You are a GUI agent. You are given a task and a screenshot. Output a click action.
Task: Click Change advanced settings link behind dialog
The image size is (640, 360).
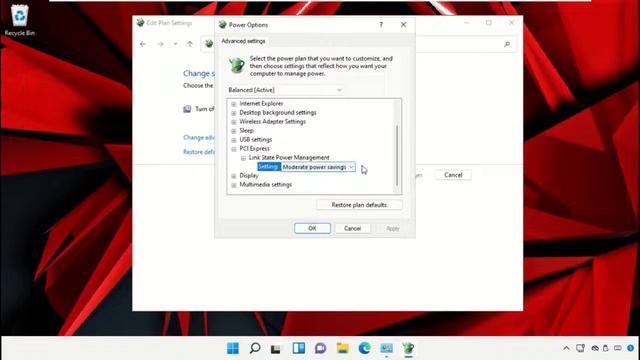[199, 138]
